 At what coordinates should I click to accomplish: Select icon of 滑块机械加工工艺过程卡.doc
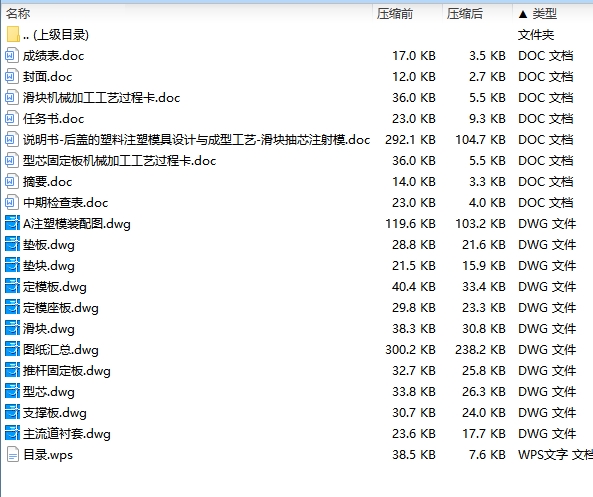point(11,98)
